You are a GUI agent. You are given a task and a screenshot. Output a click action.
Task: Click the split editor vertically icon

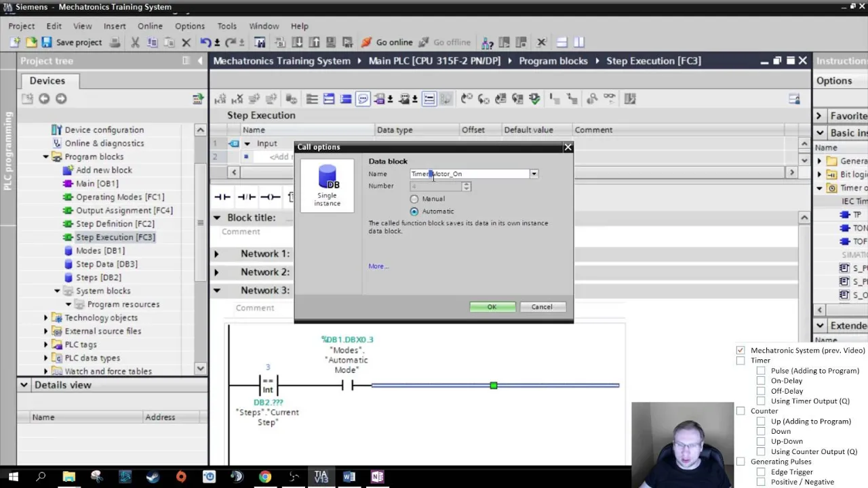coord(578,42)
